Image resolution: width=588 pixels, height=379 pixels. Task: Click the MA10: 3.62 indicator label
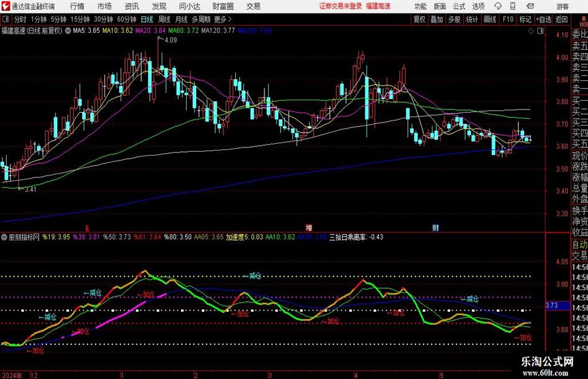pos(118,30)
